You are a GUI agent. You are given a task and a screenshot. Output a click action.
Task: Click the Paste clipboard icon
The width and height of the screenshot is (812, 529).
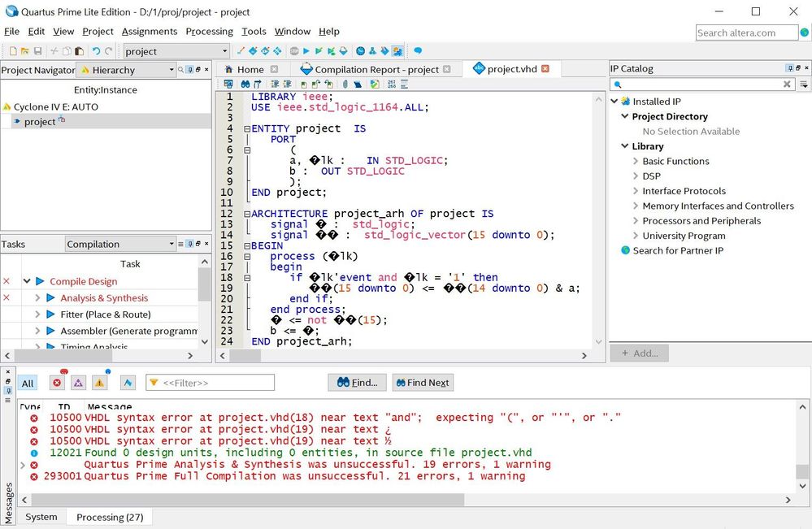click(79, 51)
